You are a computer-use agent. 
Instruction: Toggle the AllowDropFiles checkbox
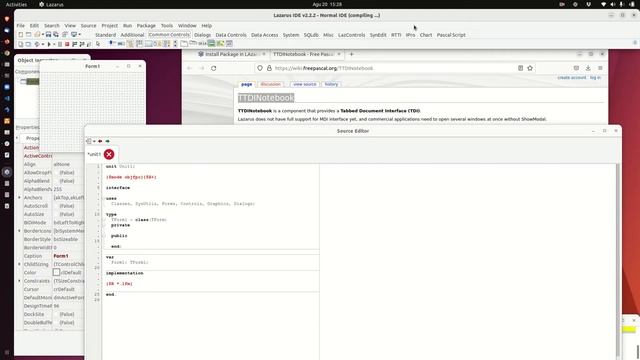pyautogui.click(x=56, y=173)
